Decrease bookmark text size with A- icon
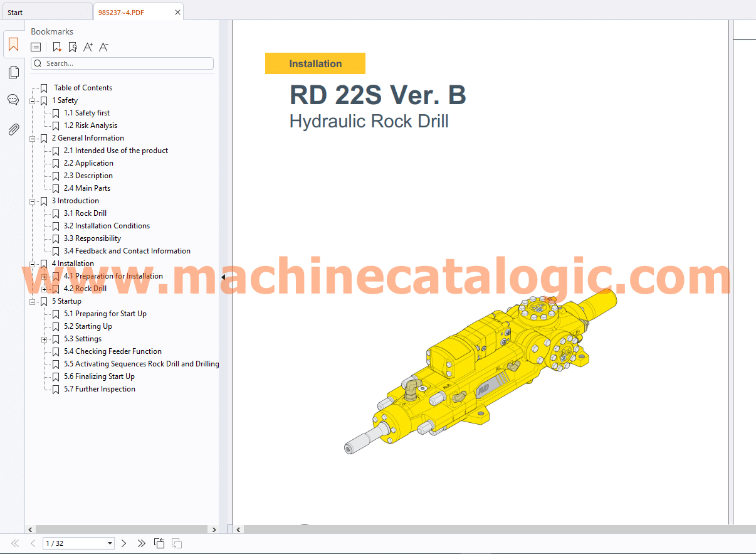Viewport: 756px width, 554px height. (x=103, y=47)
